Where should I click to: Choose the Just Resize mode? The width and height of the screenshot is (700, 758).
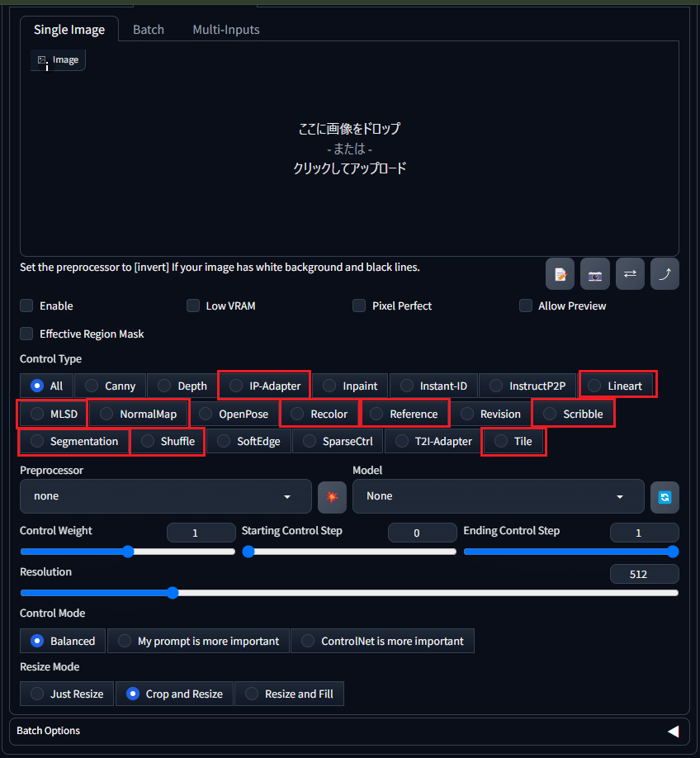[67, 694]
